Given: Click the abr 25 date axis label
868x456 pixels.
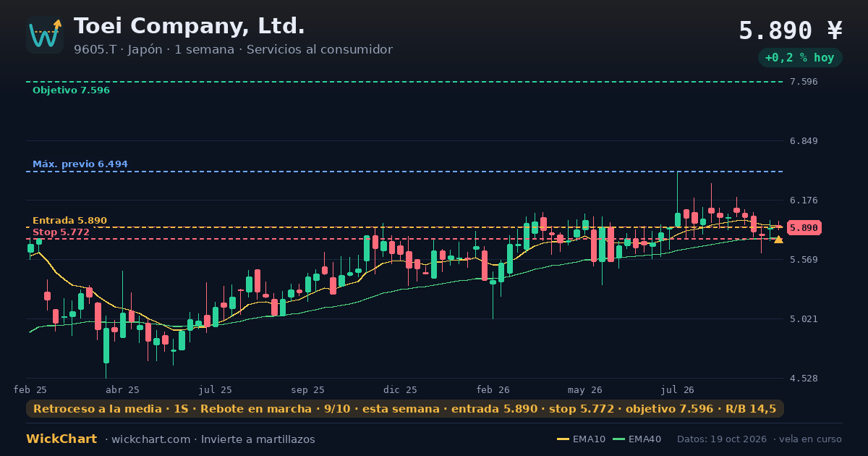Looking at the screenshot, I should [x=122, y=390].
